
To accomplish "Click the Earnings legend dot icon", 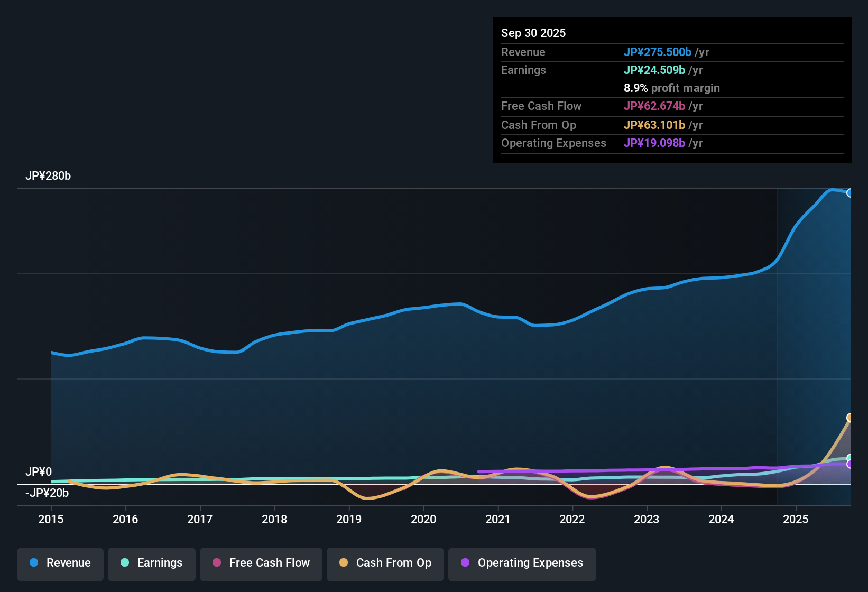I will [125, 563].
